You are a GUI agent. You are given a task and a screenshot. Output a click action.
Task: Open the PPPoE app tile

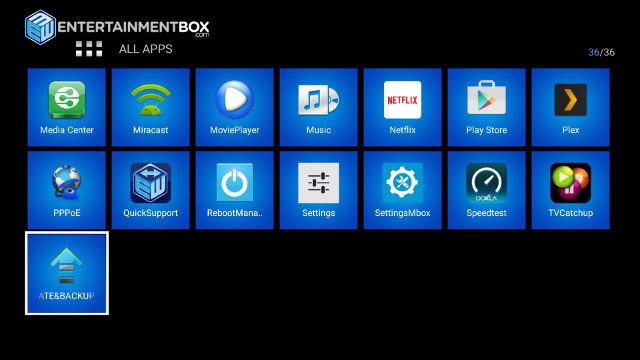(67, 190)
